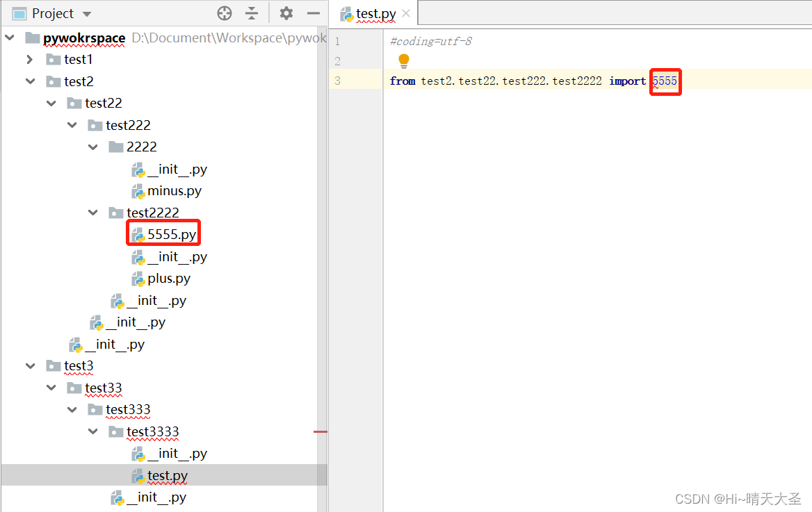Select the test3333 folder

point(153,431)
